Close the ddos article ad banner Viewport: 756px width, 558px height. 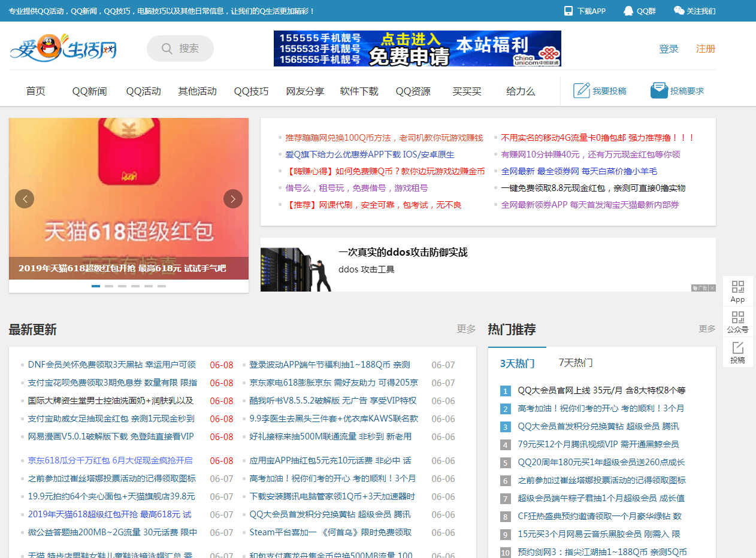click(712, 288)
